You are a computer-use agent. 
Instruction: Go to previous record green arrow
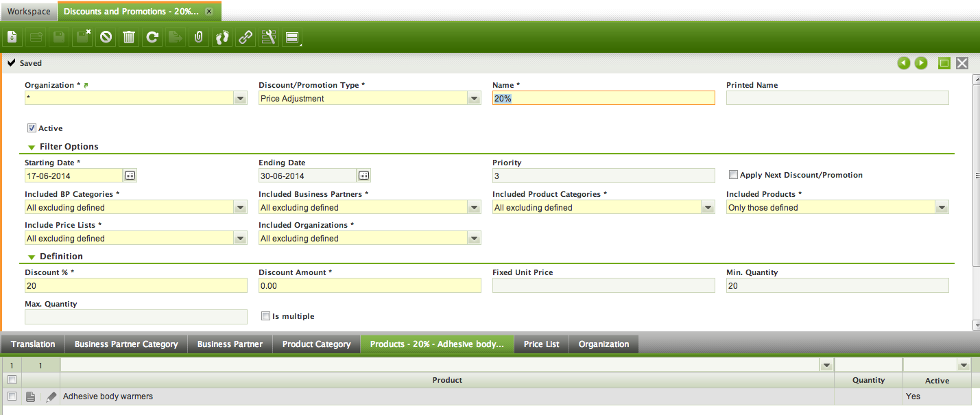pyautogui.click(x=904, y=63)
